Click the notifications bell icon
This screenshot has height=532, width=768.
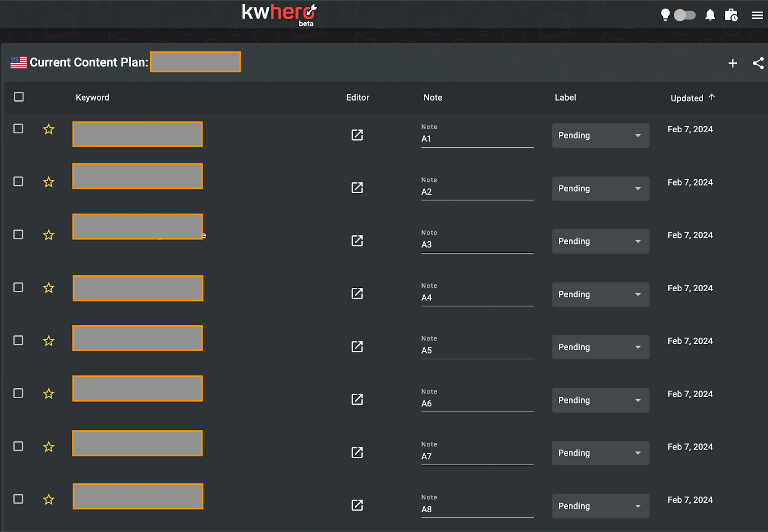tap(710, 15)
